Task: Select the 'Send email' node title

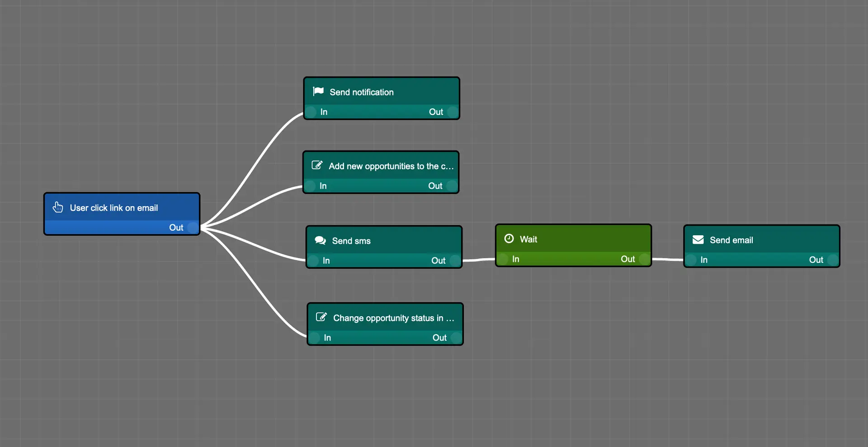Action: click(x=731, y=240)
